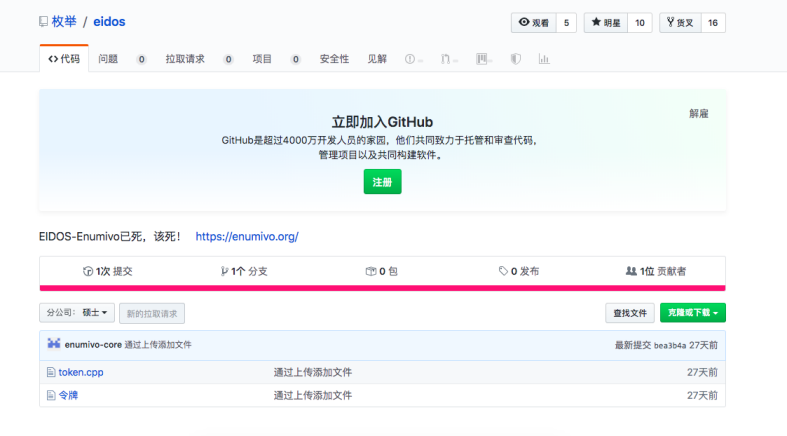787x436 pixels.
Task: Expand the 分公司: 硕士 branch dropdown
Action: click(x=77, y=313)
